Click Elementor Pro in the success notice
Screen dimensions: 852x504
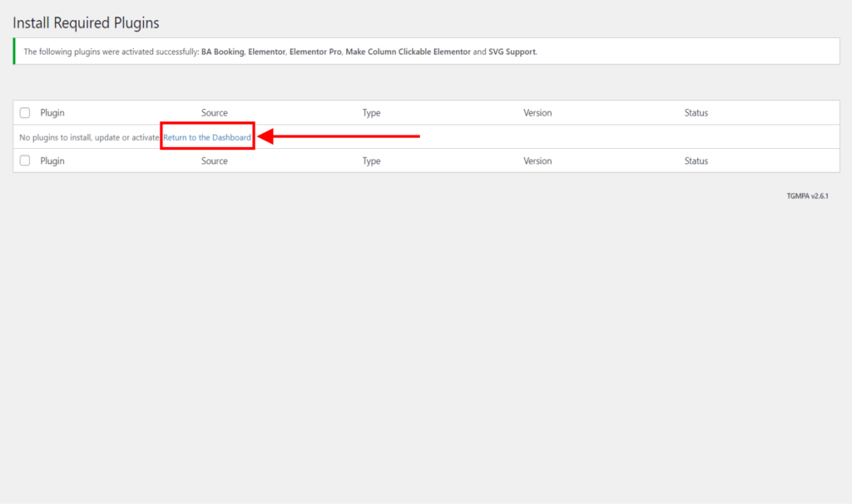tap(315, 52)
